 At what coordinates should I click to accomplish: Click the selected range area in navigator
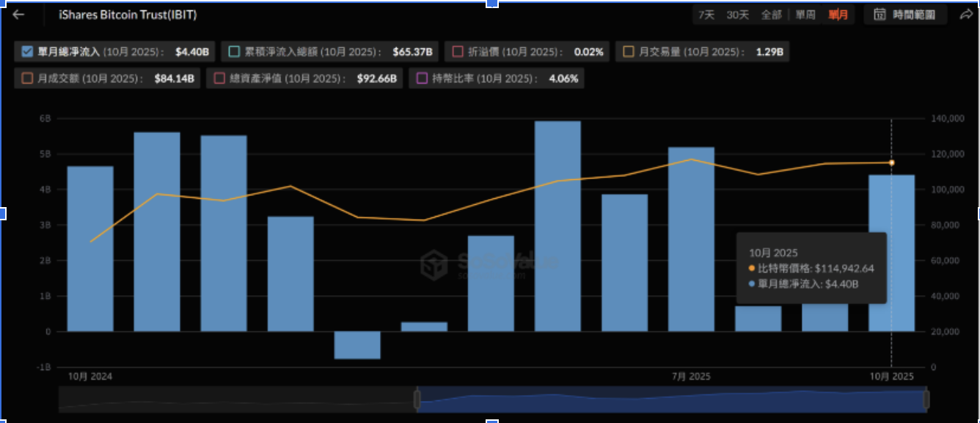point(671,399)
